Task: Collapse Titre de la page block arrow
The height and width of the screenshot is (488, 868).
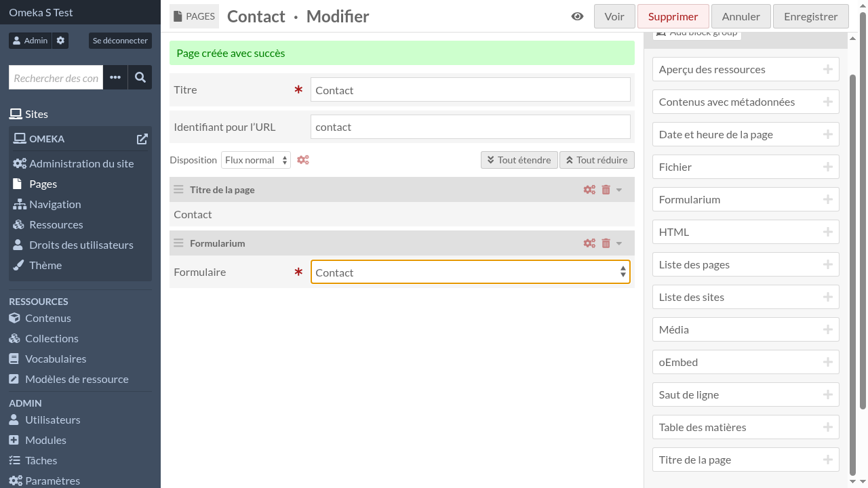Action: point(619,190)
